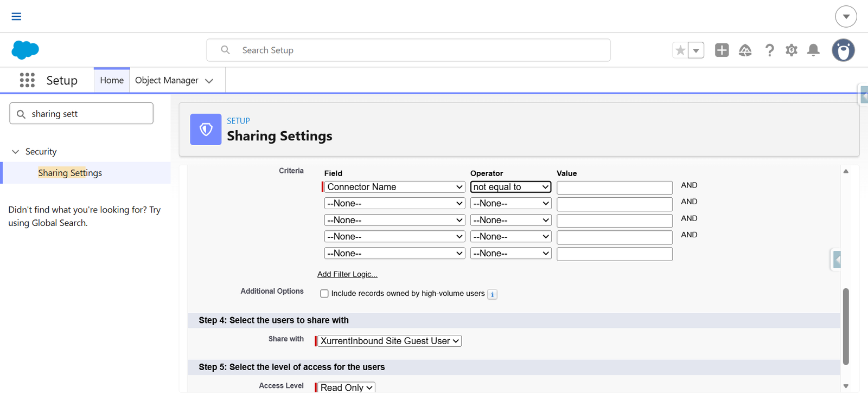Screen dimensions: 868x401
Task: Expand the Object Manager tab chevron
Action: point(209,81)
